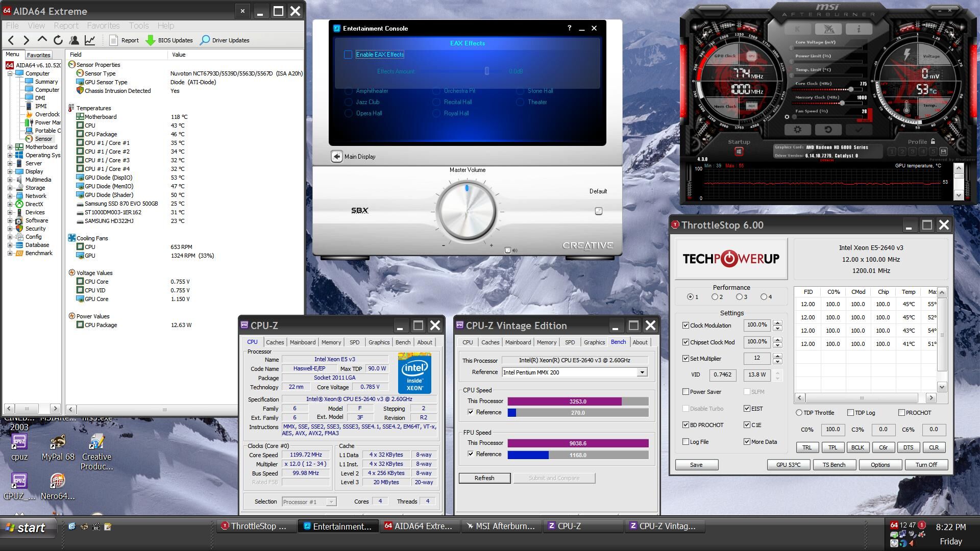Switch to Memory tab in CPU-Z

[331, 342]
